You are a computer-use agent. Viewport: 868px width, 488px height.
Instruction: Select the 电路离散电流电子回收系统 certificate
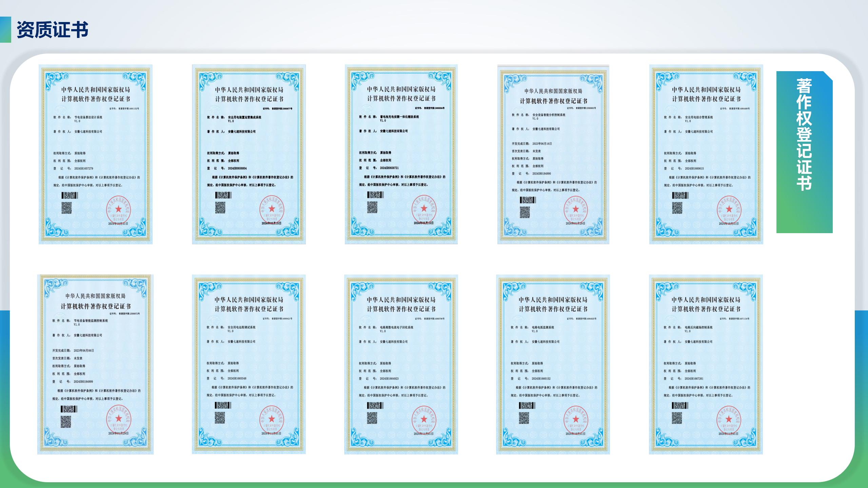[x=401, y=364]
